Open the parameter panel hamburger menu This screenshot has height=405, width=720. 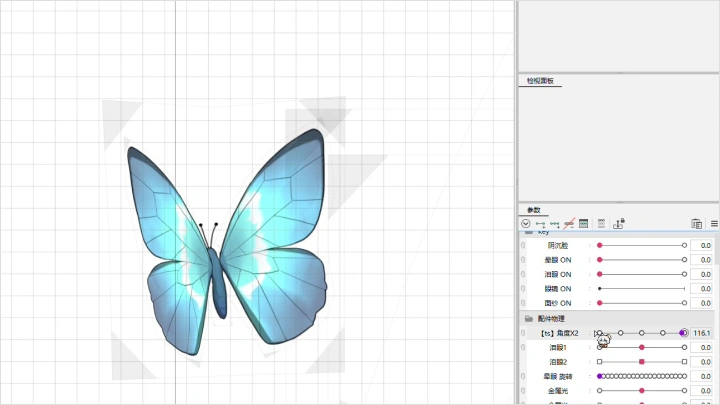[x=714, y=224]
